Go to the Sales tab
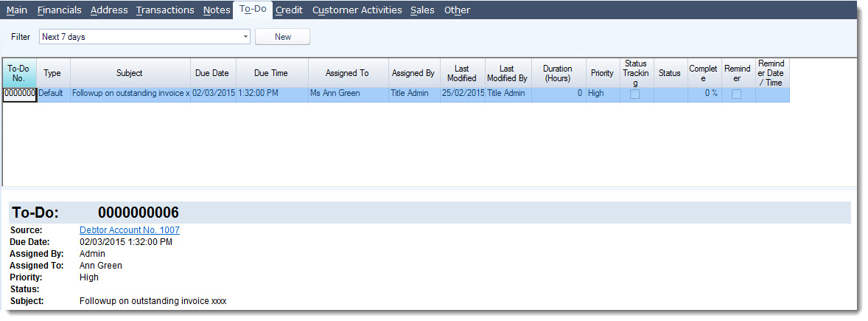Screen dimensions: 868x321 click(422, 10)
